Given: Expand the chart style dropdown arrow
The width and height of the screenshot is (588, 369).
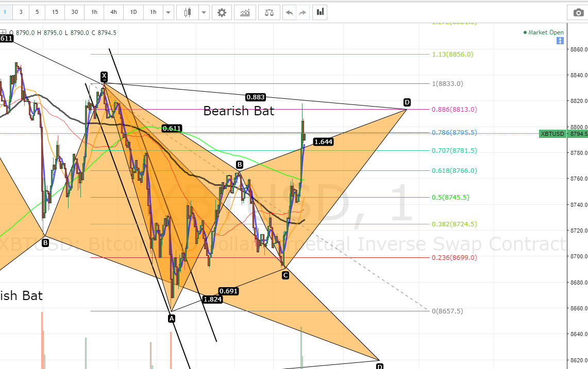Looking at the screenshot, I should pos(204,12).
